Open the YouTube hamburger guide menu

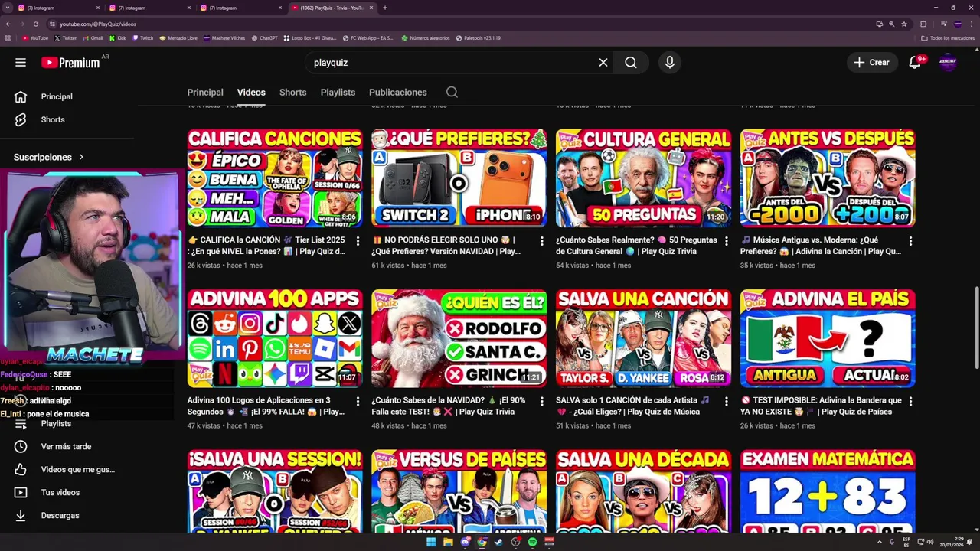click(x=21, y=63)
